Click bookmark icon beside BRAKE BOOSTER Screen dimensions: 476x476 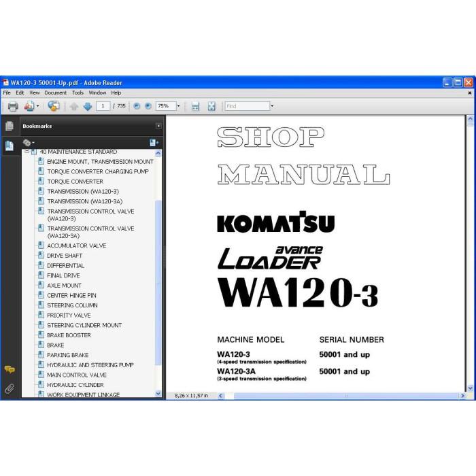(x=41, y=335)
